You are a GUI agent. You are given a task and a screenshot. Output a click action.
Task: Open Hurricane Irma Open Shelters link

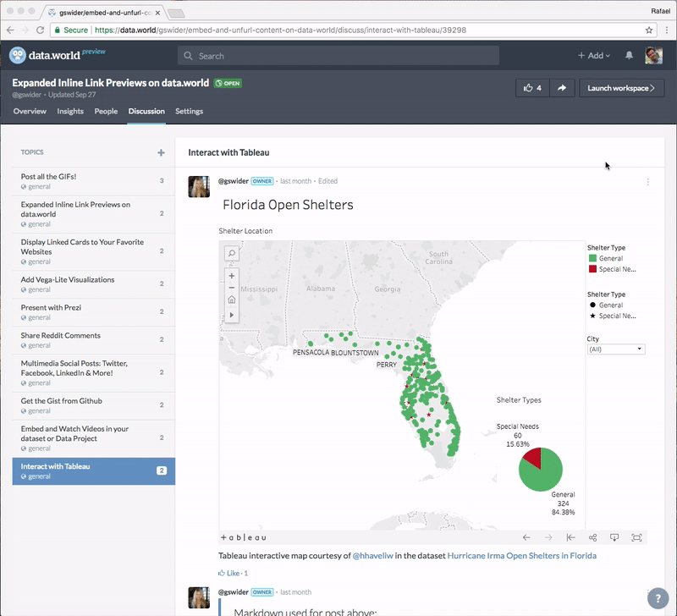click(x=521, y=556)
